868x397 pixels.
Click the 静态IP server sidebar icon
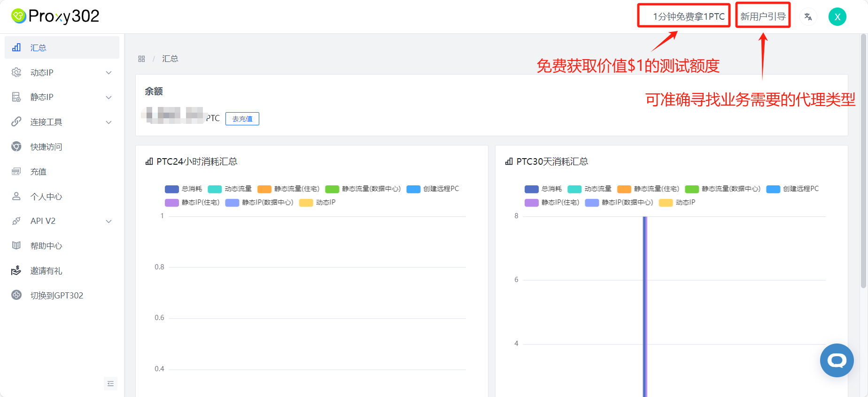click(x=16, y=97)
